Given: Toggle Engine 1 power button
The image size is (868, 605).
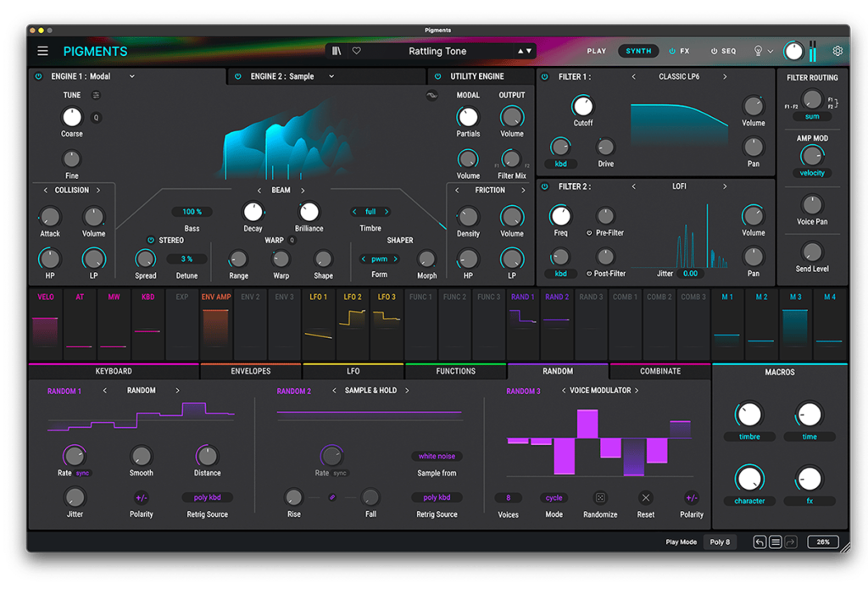Looking at the screenshot, I should pyautogui.click(x=39, y=76).
